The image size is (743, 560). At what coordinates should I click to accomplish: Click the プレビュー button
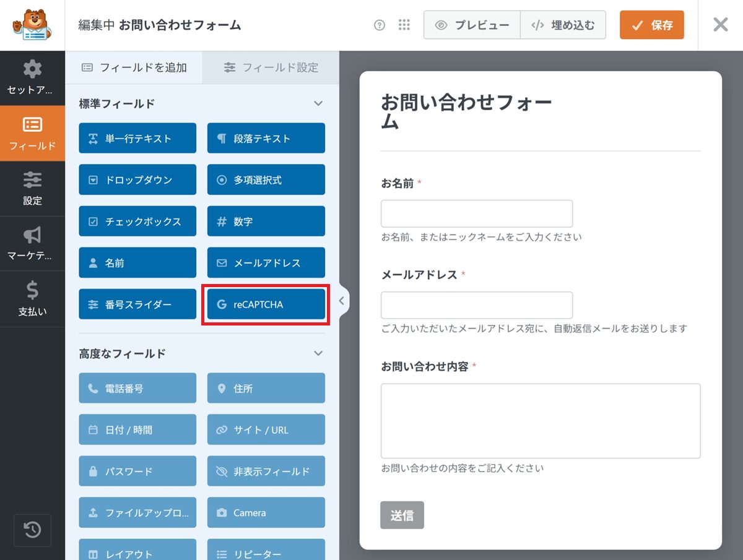(x=472, y=25)
